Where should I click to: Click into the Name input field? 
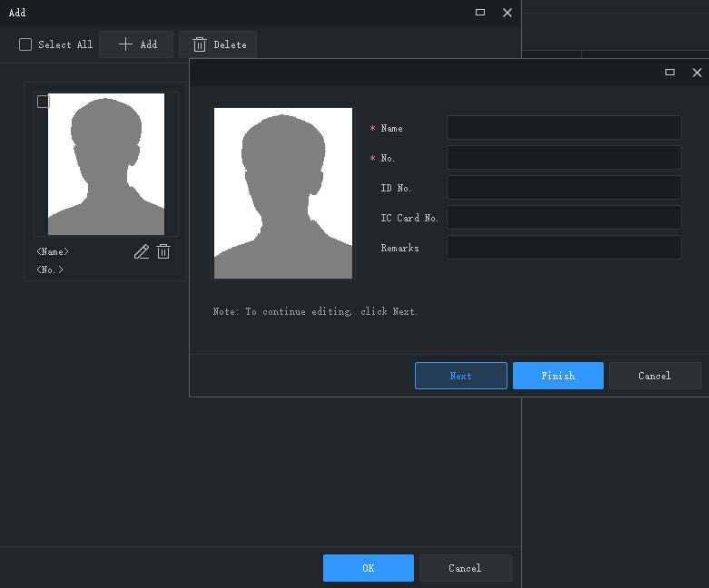coord(564,127)
